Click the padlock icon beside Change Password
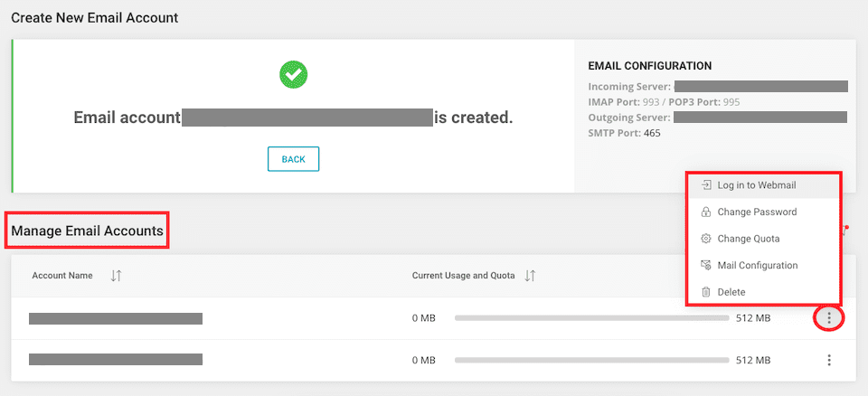 point(706,212)
